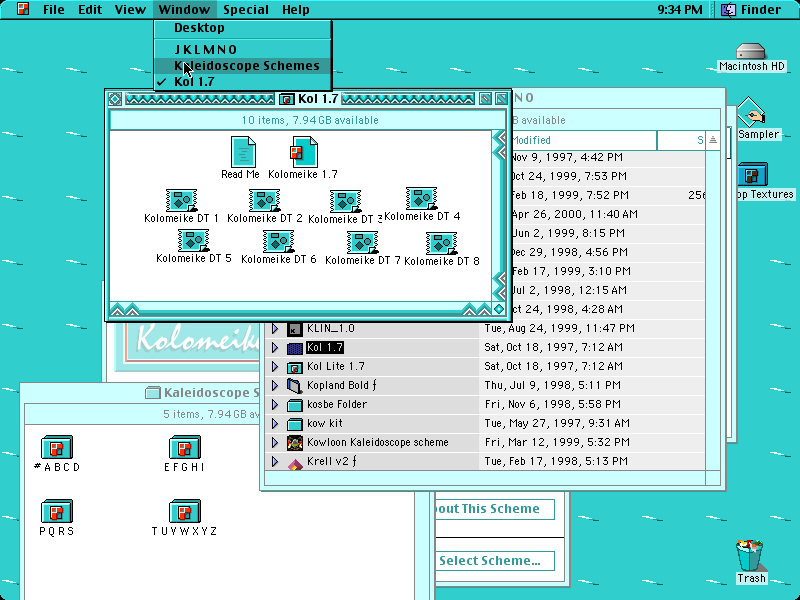Expand the kow kit disclosure triangle
Viewport: 800px width, 600px height.
(x=275, y=423)
